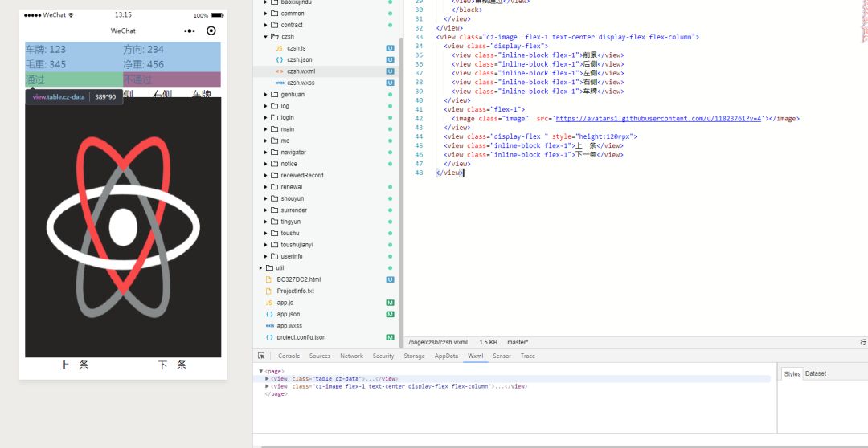Click the folder icon of login
This screenshot has height=448, width=868.
click(275, 117)
